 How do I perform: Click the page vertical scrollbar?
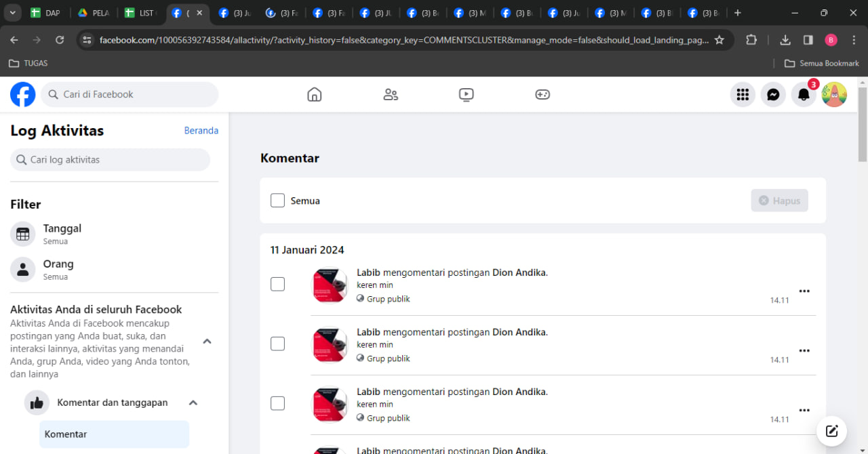click(x=863, y=125)
